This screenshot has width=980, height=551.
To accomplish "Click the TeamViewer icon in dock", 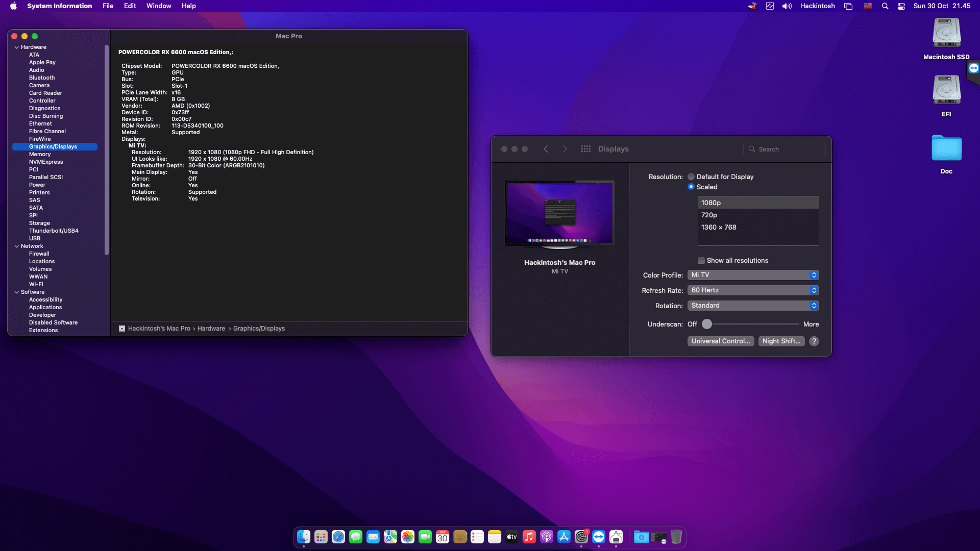I will (599, 537).
